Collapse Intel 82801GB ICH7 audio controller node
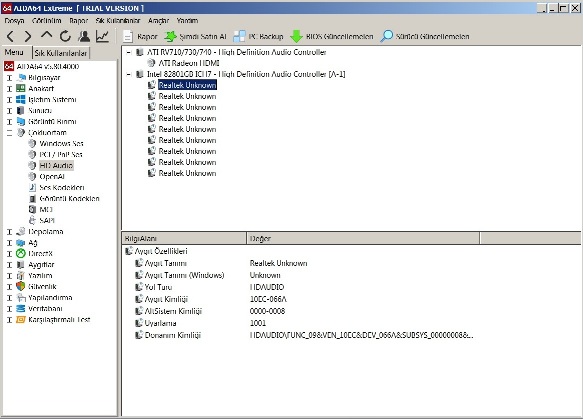This screenshot has height=419, width=583. pyautogui.click(x=129, y=74)
